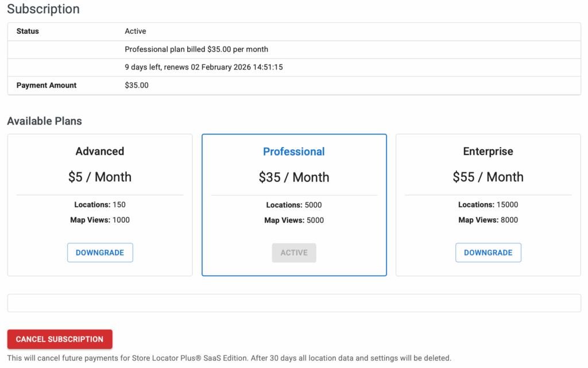Click the Subscription page heading
The width and height of the screenshot is (588, 368).
click(x=44, y=9)
